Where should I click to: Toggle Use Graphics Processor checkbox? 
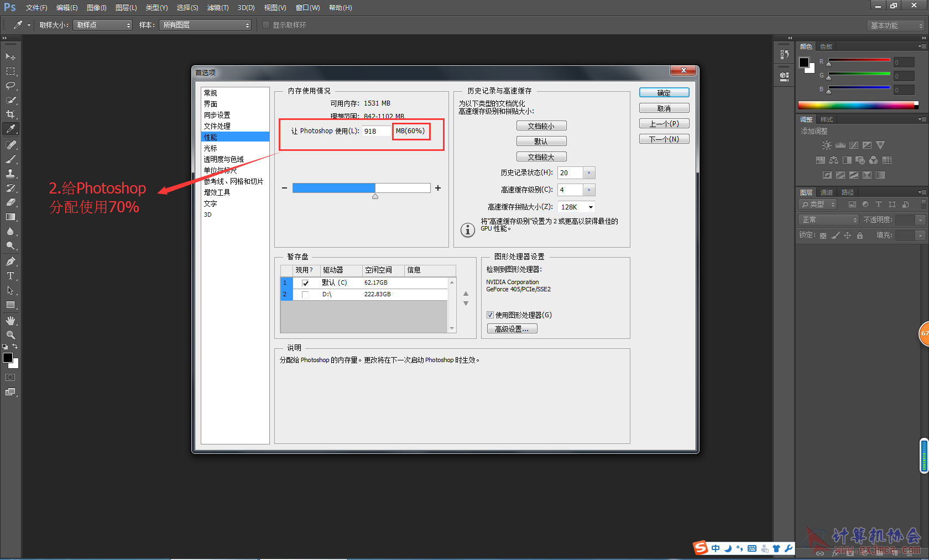click(x=490, y=315)
